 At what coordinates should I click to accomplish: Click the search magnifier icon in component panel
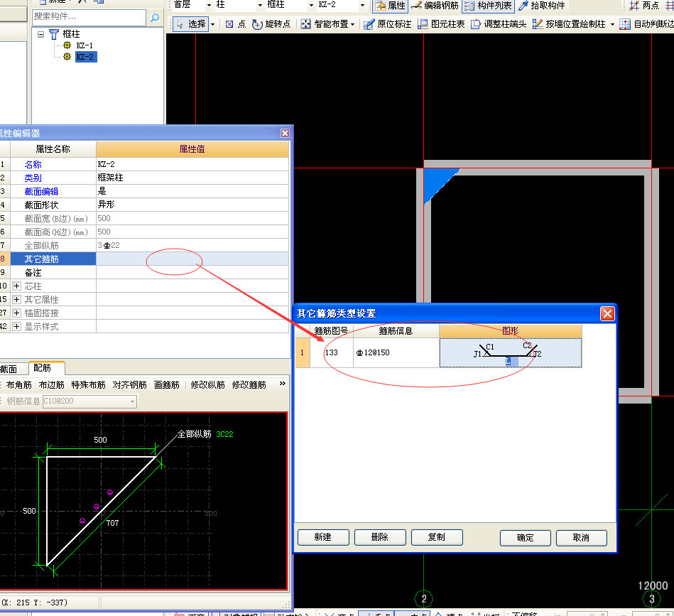155,17
